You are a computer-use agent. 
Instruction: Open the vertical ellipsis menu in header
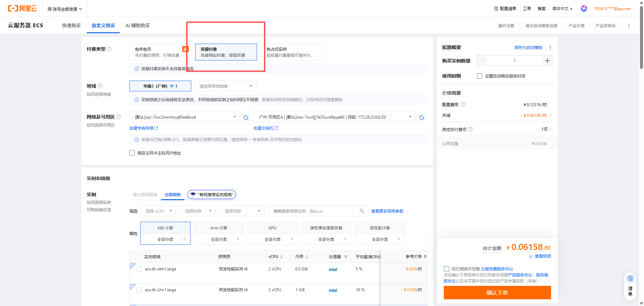click(x=629, y=26)
